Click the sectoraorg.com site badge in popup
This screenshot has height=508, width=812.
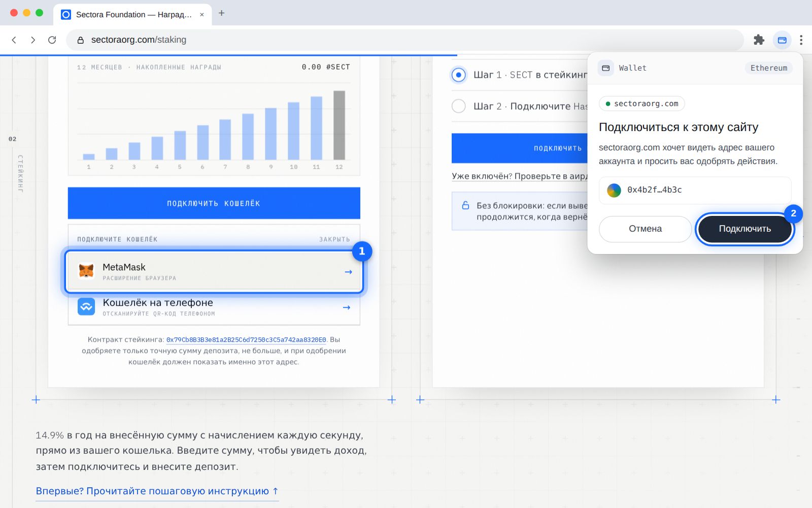(x=641, y=104)
